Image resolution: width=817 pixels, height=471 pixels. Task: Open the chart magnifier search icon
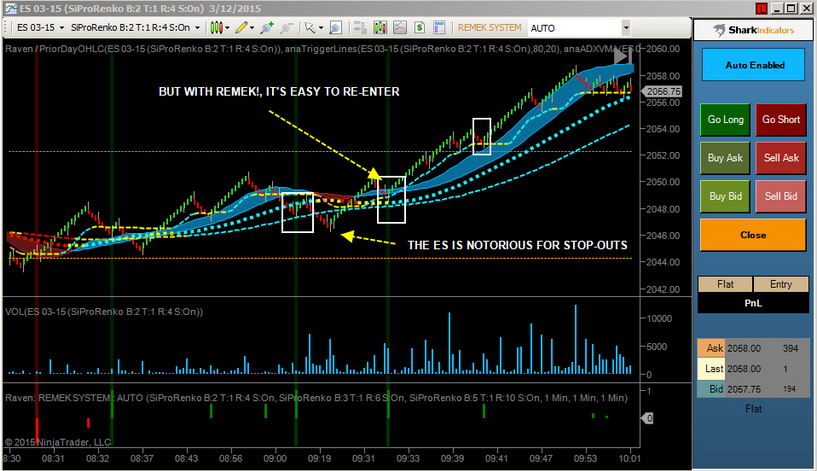click(336, 28)
